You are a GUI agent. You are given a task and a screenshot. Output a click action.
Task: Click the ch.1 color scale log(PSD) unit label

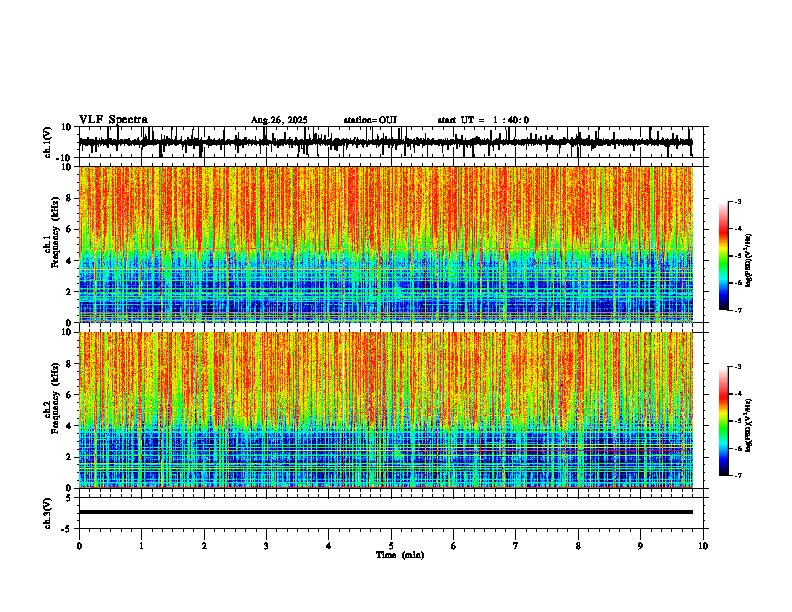click(x=749, y=260)
